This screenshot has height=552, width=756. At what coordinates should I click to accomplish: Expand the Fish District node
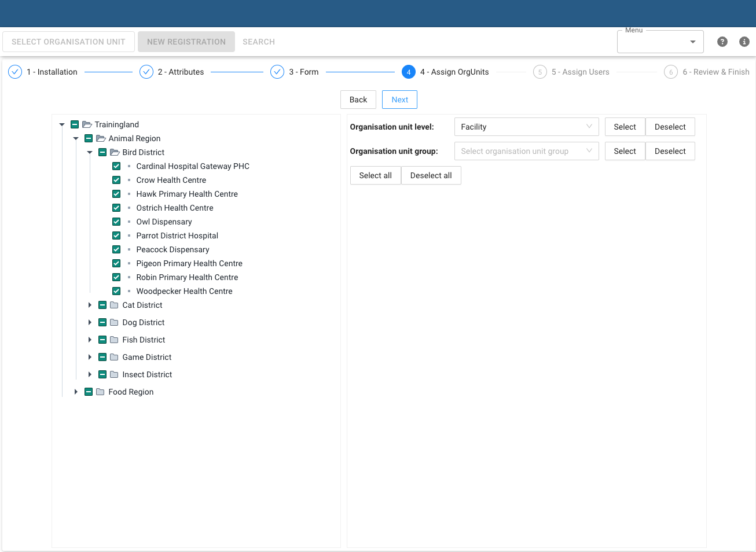90,340
